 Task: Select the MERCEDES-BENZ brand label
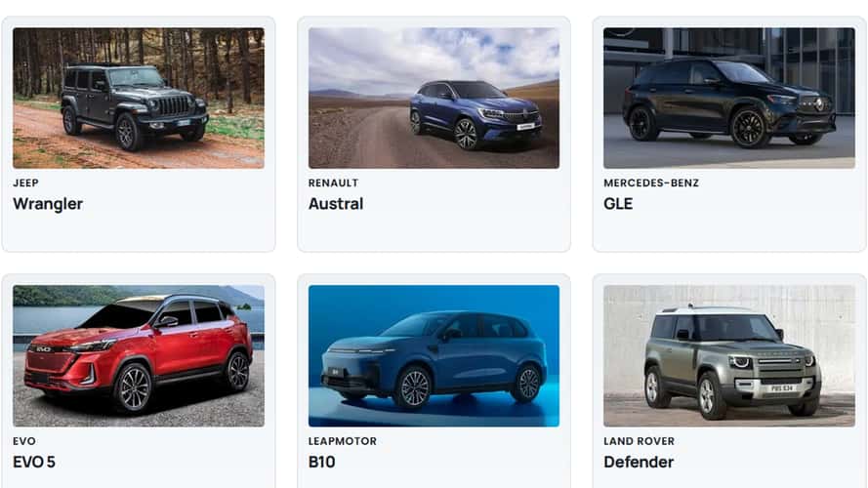[651, 183]
